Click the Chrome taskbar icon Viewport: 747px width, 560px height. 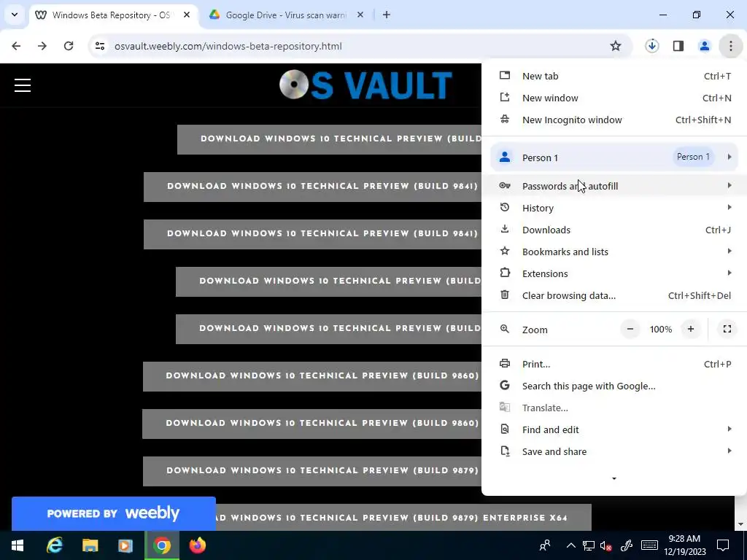[162, 545]
